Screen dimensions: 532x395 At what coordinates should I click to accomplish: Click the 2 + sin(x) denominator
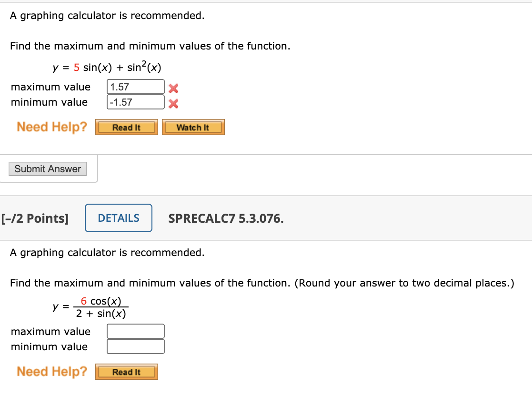pos(101,314)
